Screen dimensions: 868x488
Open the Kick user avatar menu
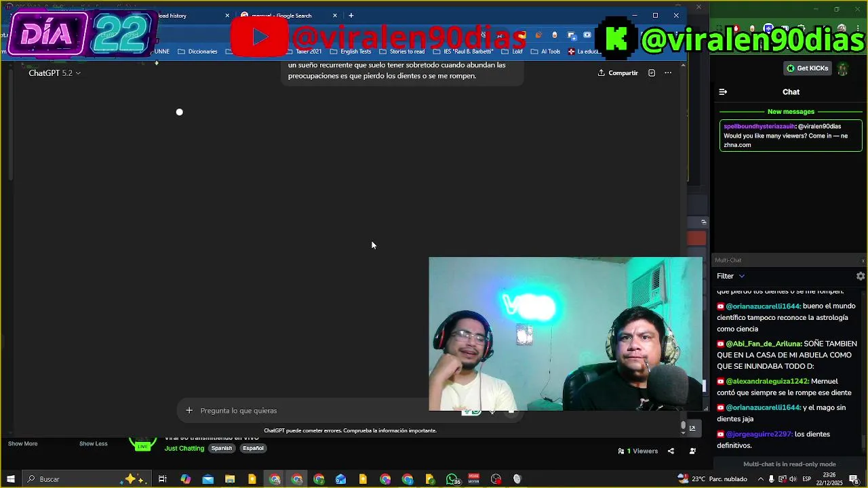click(x=843, y=68)
